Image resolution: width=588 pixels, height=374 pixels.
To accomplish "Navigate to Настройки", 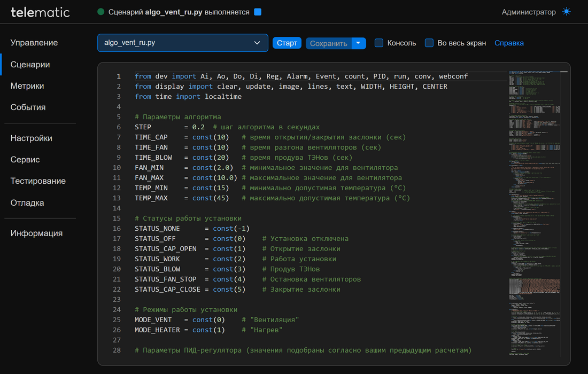I will [x=32, y=138].
